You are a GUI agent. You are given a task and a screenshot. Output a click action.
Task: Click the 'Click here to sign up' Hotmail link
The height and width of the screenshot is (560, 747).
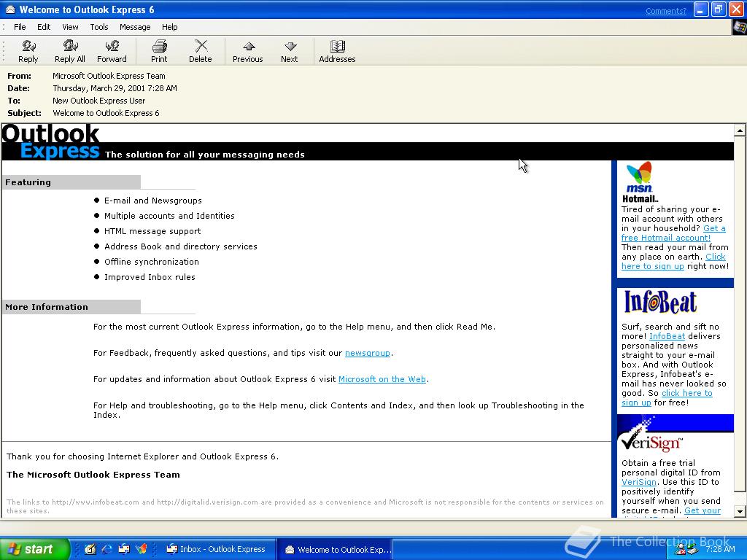(x=653, y=266)
